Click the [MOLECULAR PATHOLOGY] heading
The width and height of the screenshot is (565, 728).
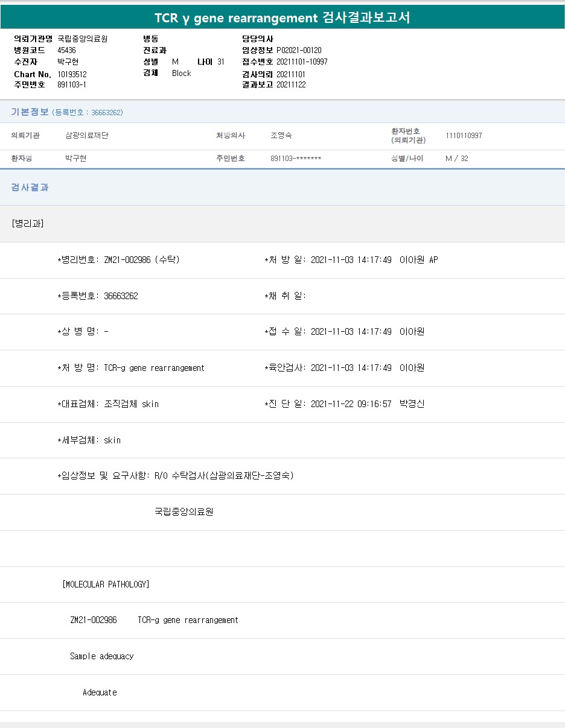click(x=106, y=584)
